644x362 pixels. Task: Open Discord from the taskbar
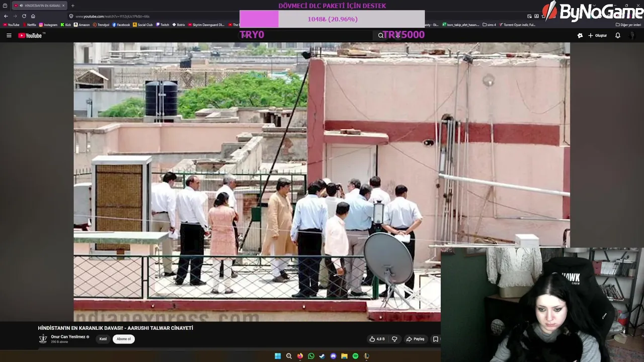pyautogui.click(x=333, y=356)
